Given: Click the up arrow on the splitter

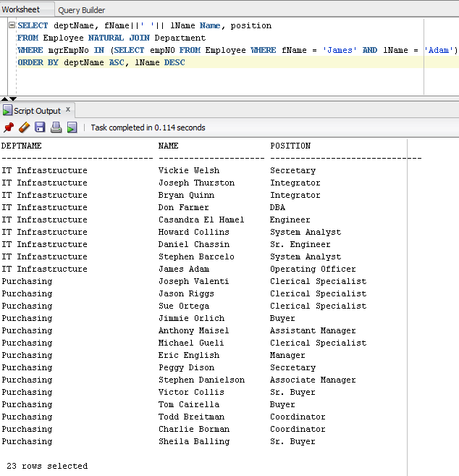Looking at the screenshot, I should point(4,99).
